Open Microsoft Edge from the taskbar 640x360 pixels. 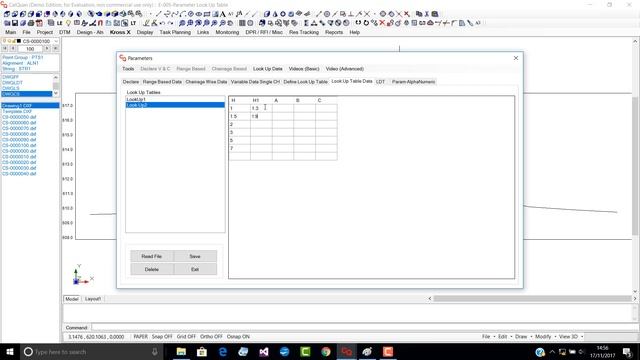pyautogui.click(x=223, y=351)
